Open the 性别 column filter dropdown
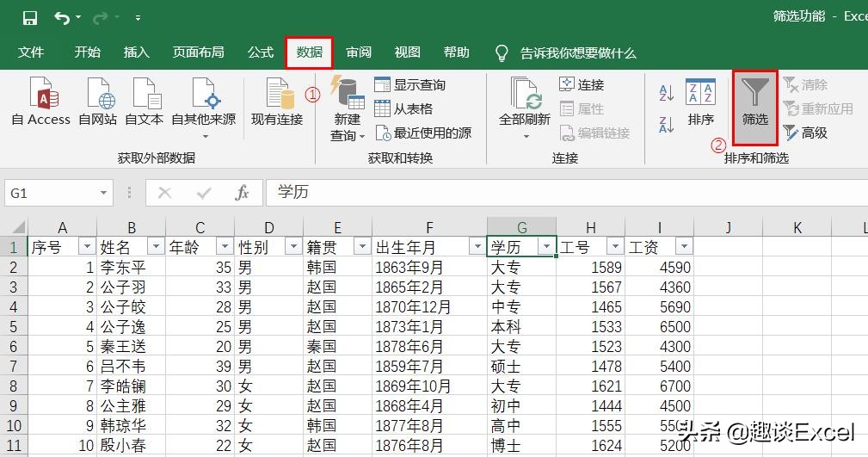 [293, 246]
